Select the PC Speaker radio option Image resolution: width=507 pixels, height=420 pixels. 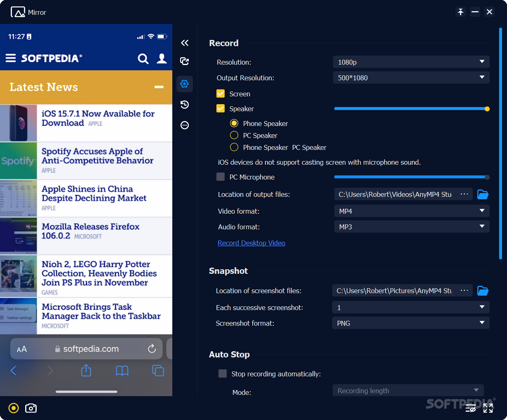click(x=234, y=135)
